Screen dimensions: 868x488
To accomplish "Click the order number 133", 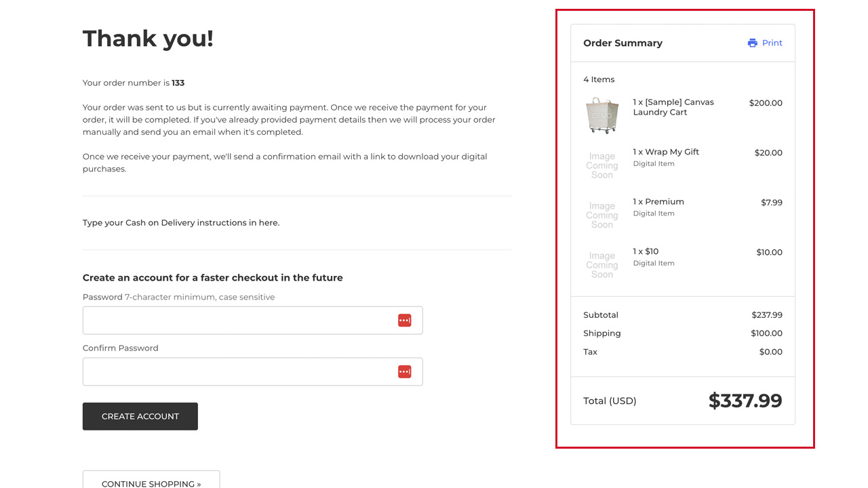I will (178, 83).
